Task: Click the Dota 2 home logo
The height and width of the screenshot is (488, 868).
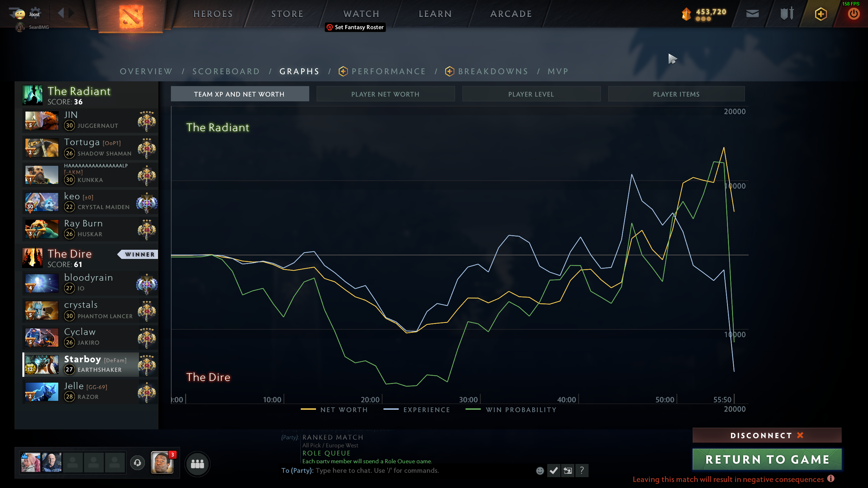Action: click(x=131, y=16)
